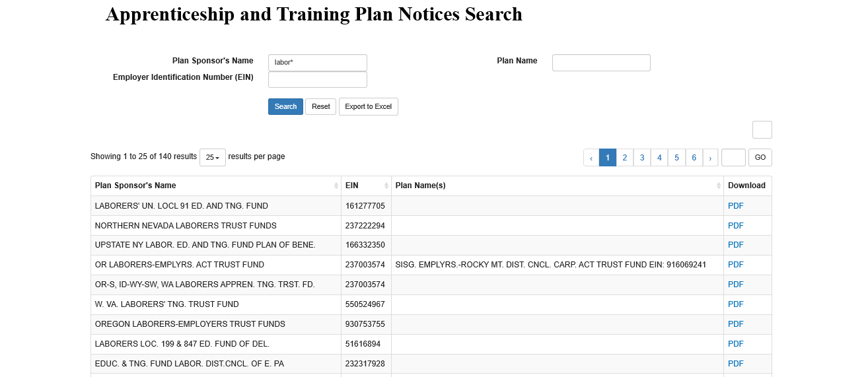Open PDF for W. VA. Laborers' fund
The image size is (868, 377).
click(735, 304)
